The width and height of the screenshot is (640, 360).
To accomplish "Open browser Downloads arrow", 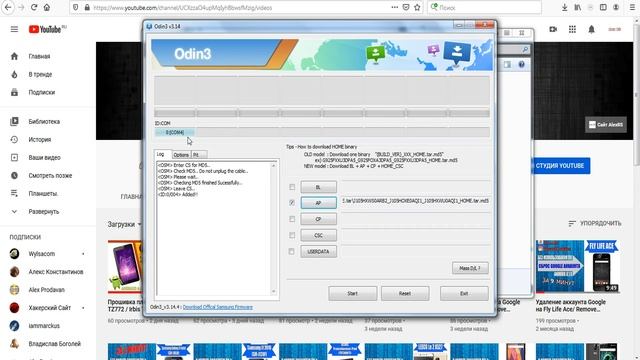I will [564, 7].
